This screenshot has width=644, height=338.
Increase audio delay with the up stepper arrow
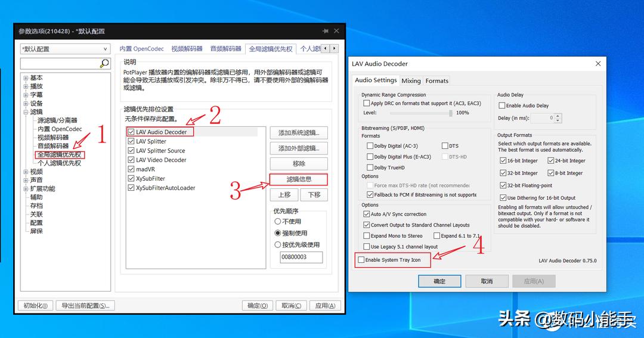558,116
